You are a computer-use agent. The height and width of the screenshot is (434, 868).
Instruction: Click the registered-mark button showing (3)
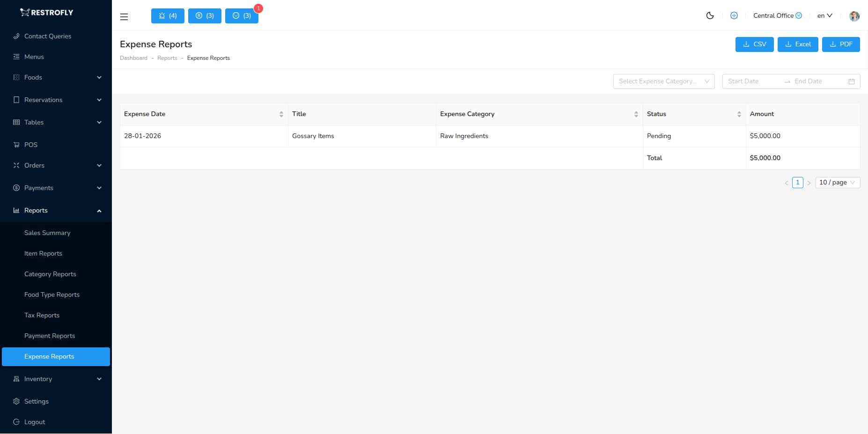[205, 16]
